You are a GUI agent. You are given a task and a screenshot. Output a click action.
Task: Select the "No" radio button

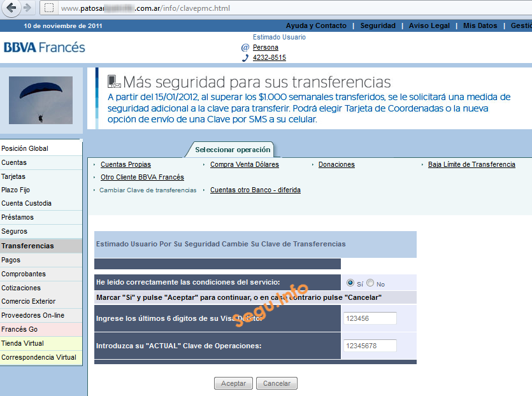[370, 283]
